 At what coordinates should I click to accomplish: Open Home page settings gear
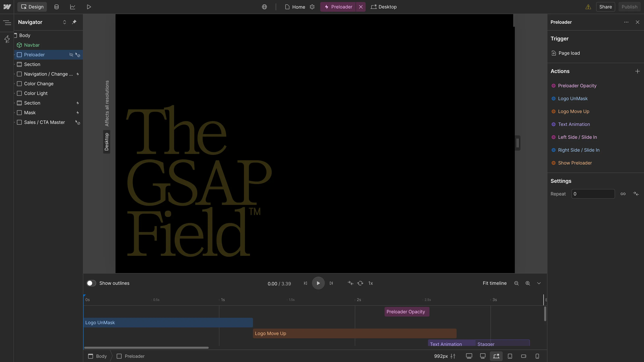312,7
